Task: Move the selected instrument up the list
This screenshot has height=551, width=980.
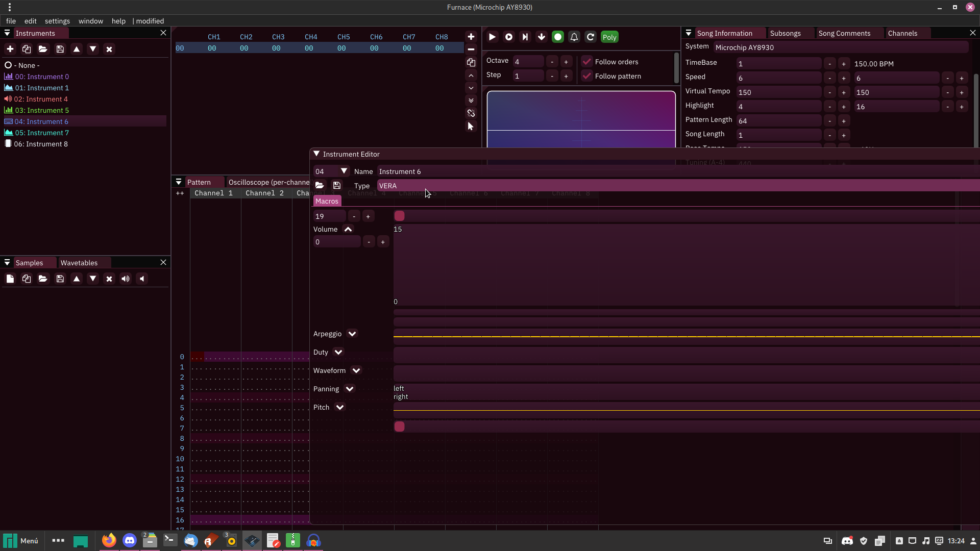Action: point(77,49)
